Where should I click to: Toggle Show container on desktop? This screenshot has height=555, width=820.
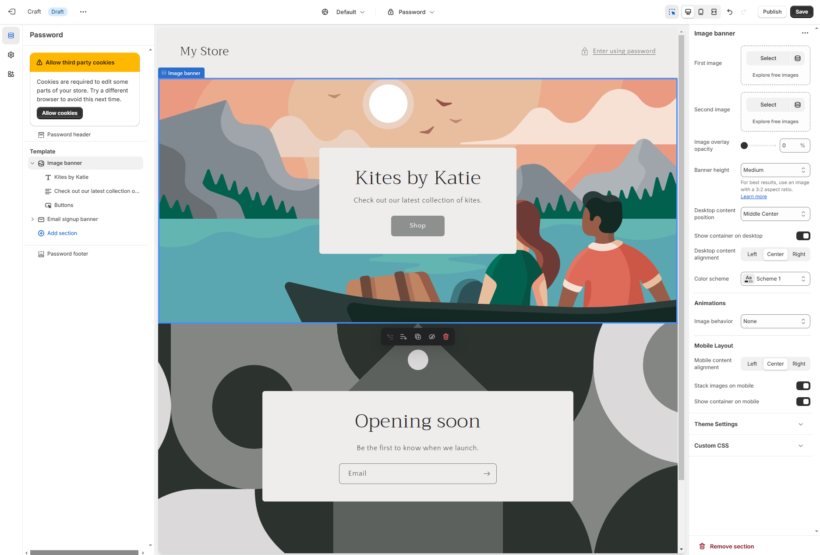[803, 236]
